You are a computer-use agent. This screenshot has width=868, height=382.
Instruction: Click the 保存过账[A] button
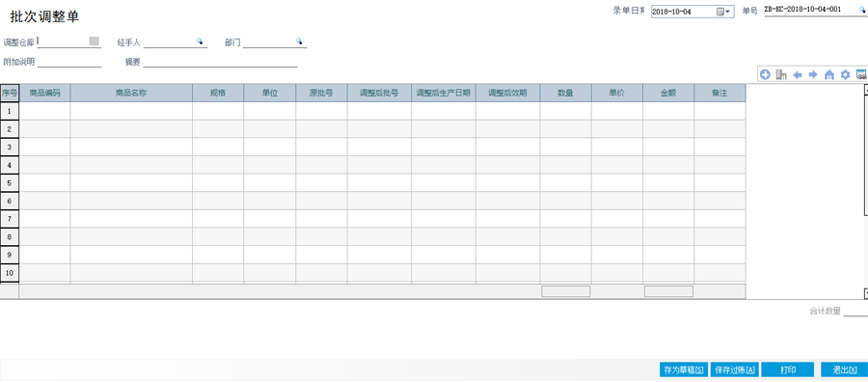(x=735, y=369)
